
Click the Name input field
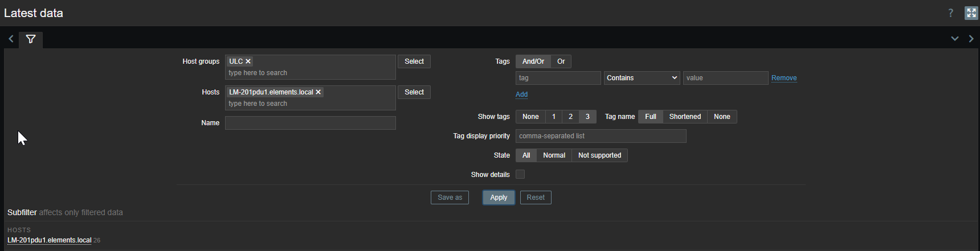click(310, 123)
